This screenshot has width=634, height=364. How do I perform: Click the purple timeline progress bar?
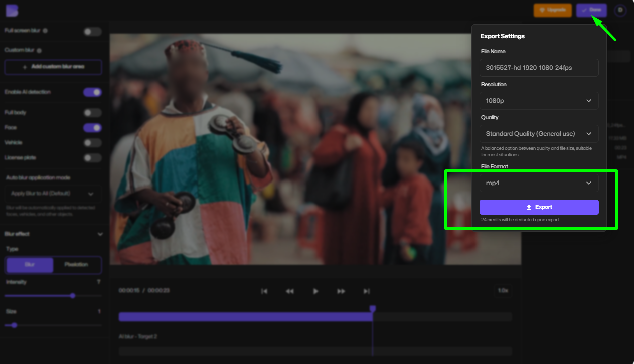pyautogui.click(x=246, y=317)
